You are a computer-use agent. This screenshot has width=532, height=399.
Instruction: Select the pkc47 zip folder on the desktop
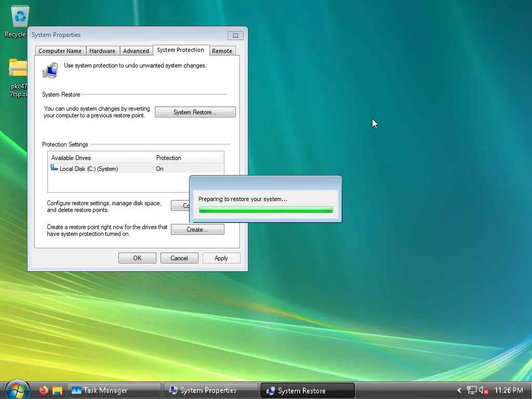click(18, 78)
